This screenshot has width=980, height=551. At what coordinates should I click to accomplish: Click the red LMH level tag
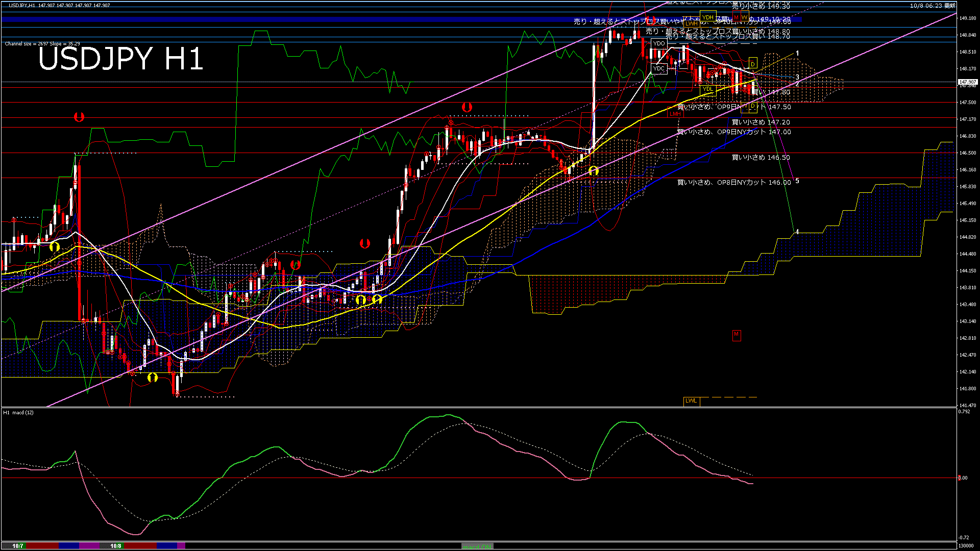[x=675, y=114]
